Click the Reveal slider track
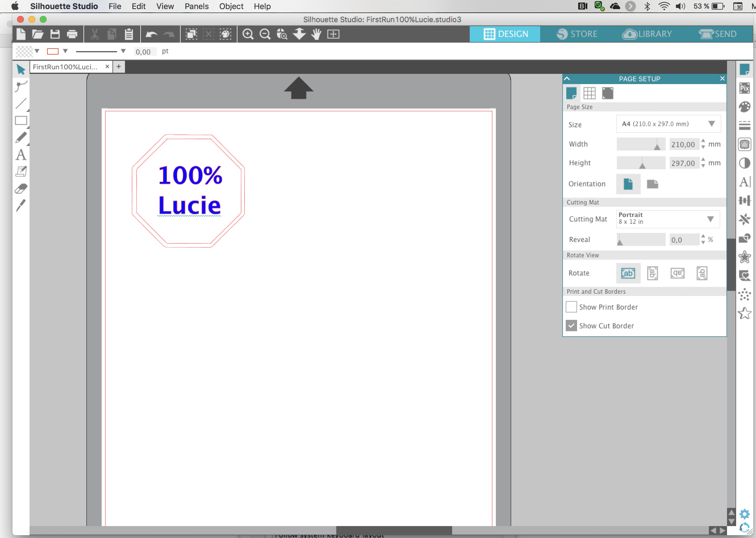The width and height of the screenshot is (756, 538). coord(641,239)
